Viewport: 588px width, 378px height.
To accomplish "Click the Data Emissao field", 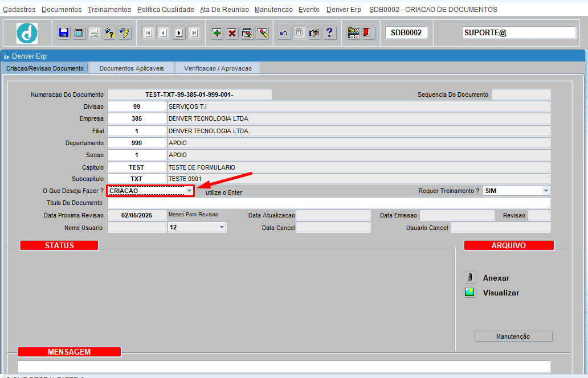I will (457, 215).
